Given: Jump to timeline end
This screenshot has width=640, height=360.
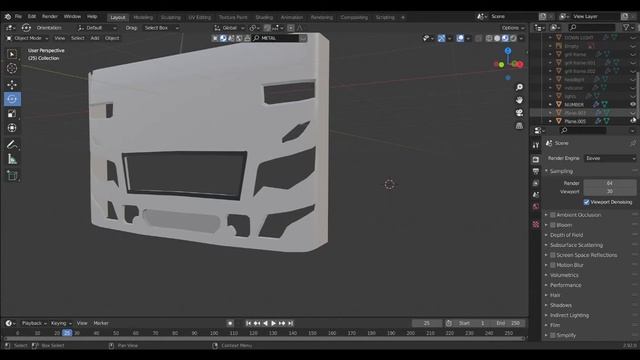Looking at the screenshot, I should [291, 323].
